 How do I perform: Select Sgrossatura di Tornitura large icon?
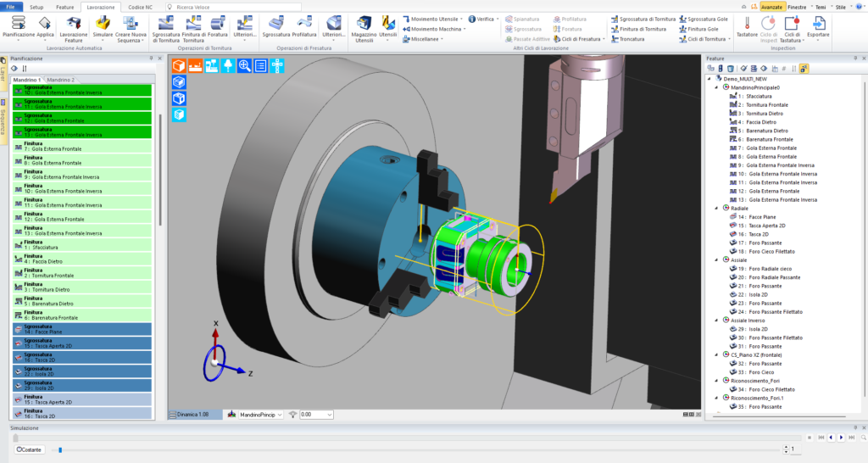(166, 30)
